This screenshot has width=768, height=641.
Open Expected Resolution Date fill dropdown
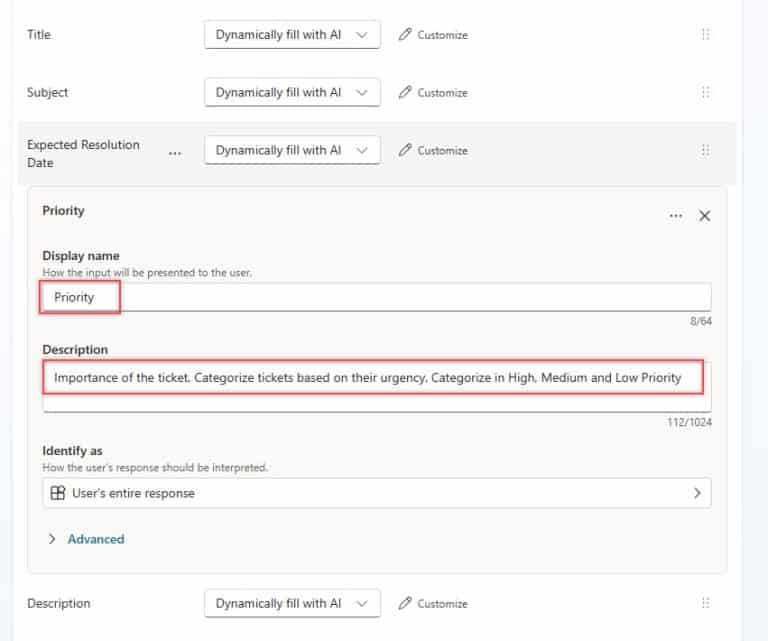point(292,151)
